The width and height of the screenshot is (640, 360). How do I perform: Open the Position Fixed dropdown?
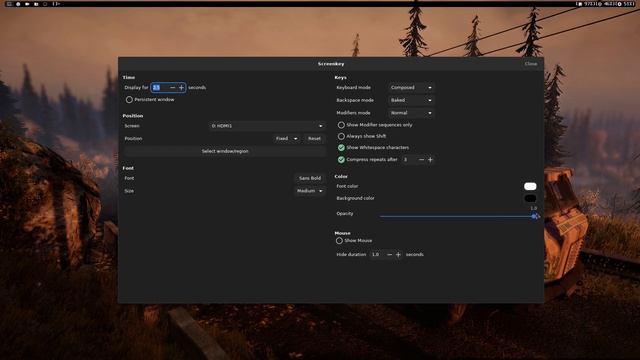pyautogui.click(x=287, y=139)
